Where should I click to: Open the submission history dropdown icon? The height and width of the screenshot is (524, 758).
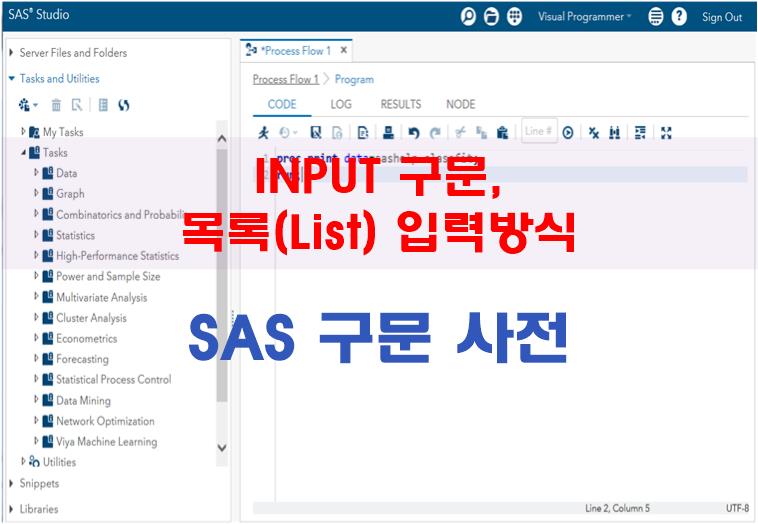(289, 132)
